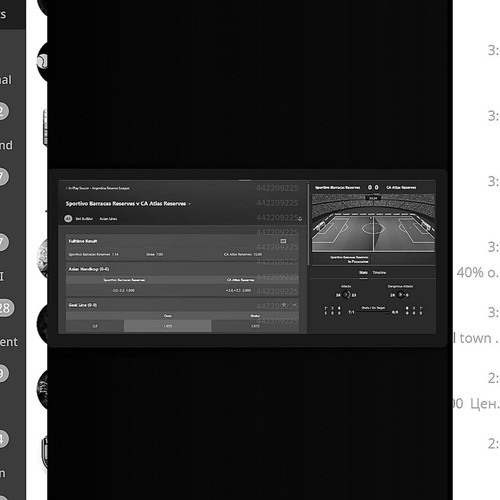The height and width of the screenshot is (500, 500).
Task: Bet on Sportivo Barracas Reserves 1.14 fulltime
Action: click(93, 254)
